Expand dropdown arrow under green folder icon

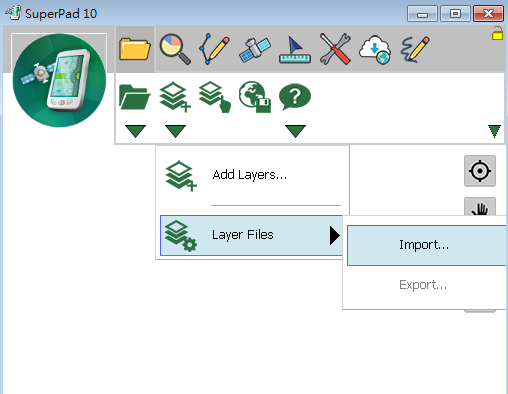tap(135, 131)
